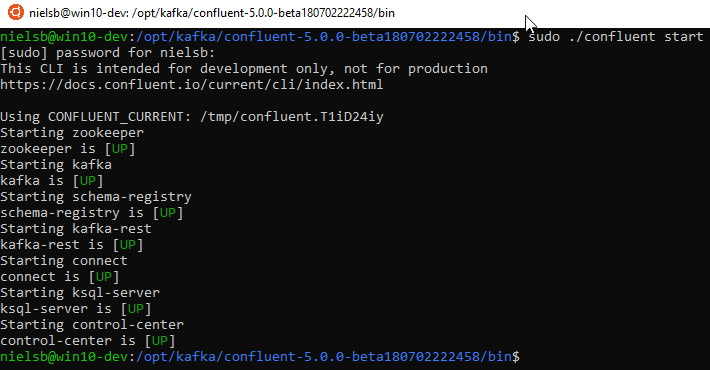Click the development-only warning text
710x370 pixels.
pyautogui.click(x=244, y=69)
